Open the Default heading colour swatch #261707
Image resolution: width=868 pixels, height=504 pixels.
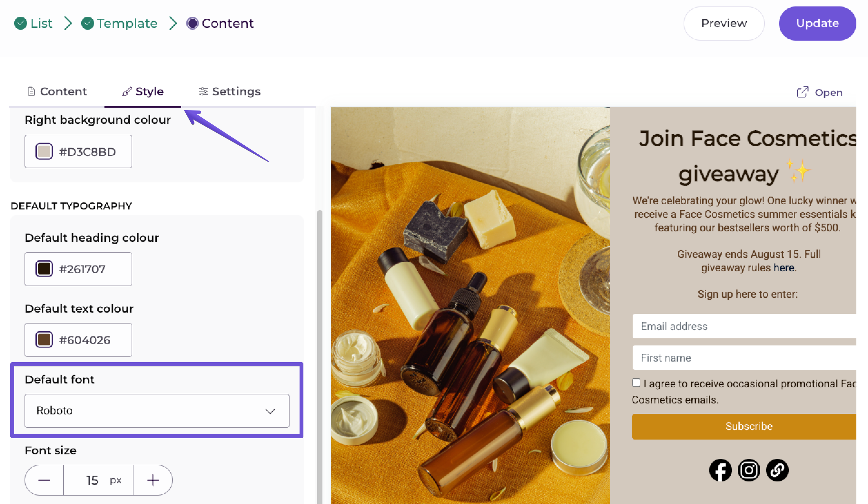click(44, 269)
